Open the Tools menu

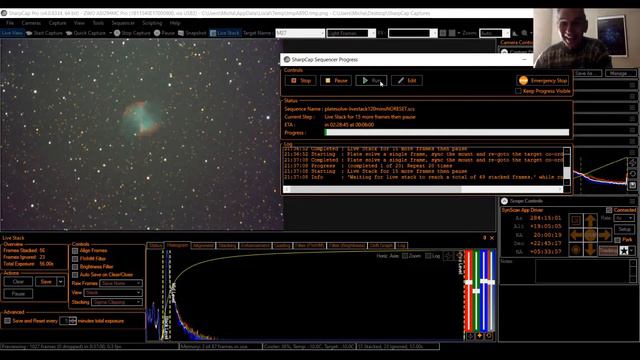click(98, 23)
